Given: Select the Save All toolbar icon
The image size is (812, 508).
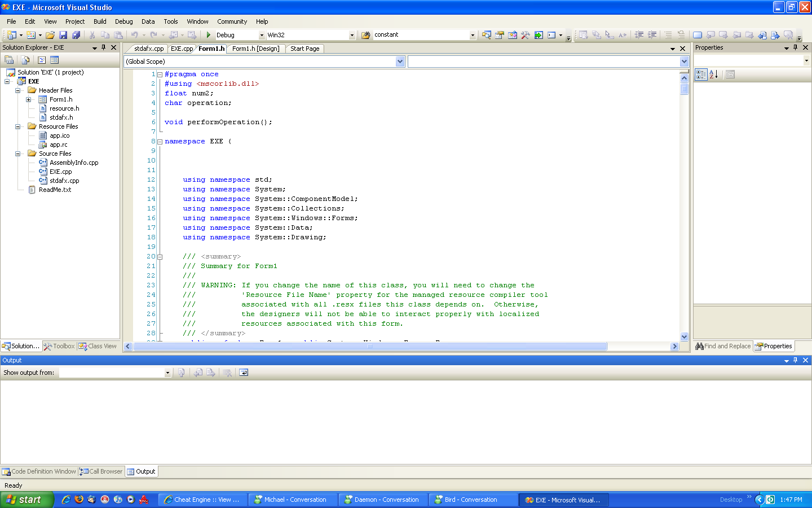Looking at the screenshot, I should 76,34.
